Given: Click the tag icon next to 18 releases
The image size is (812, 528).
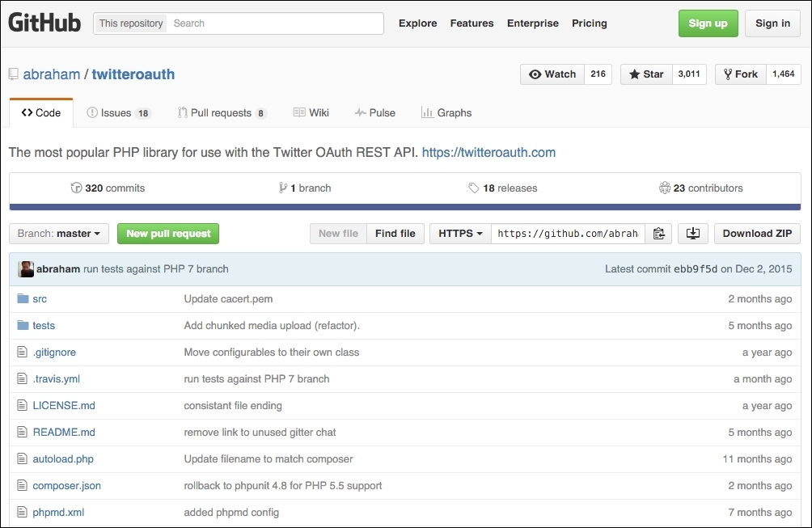Looking at the screenshot, I should click(x=473, y=188).
